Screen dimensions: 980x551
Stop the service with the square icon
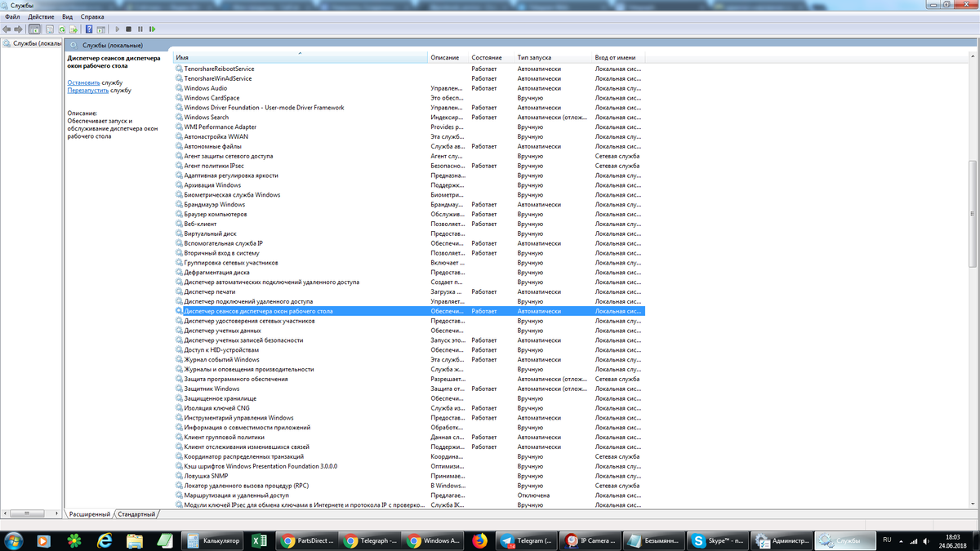click(128, 29)
